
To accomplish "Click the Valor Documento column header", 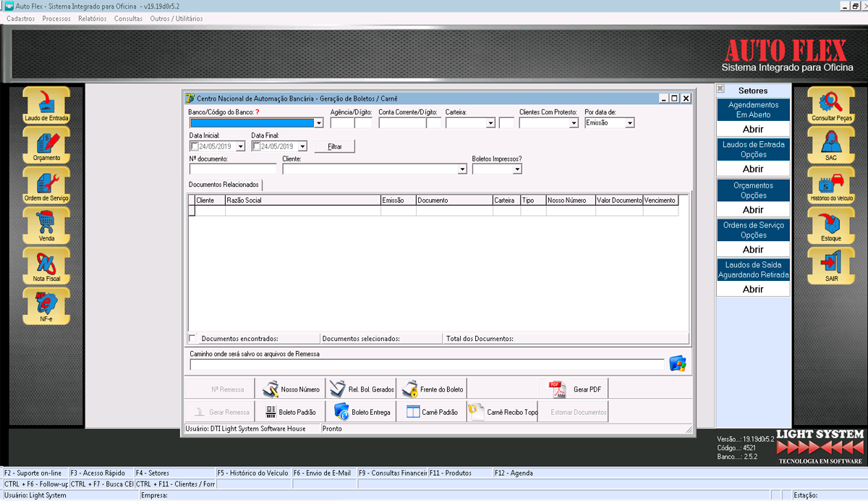I will pyautogui.click(x=619, y=200).
